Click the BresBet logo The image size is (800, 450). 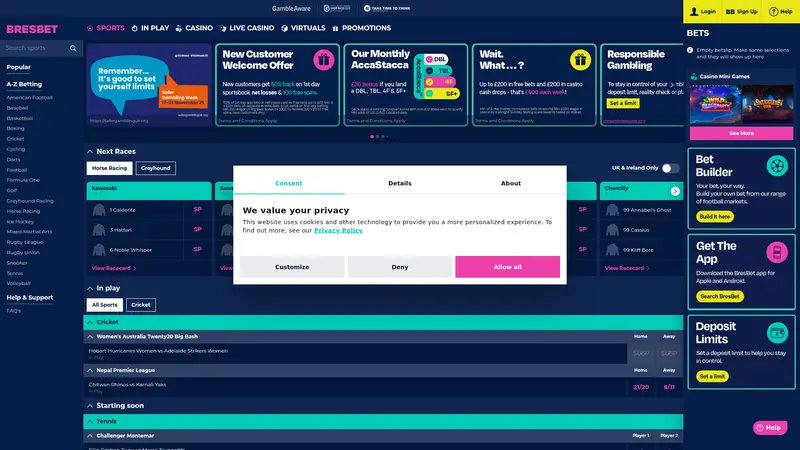click(32, 29)
